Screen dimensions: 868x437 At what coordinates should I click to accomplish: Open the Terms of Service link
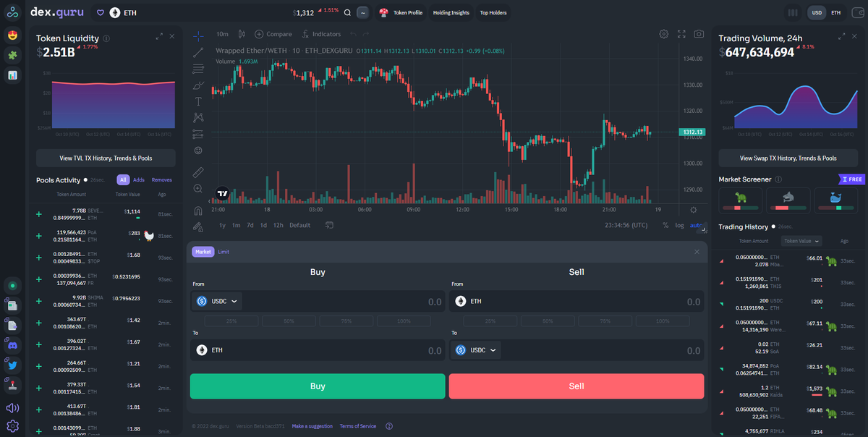coord(358,426)
